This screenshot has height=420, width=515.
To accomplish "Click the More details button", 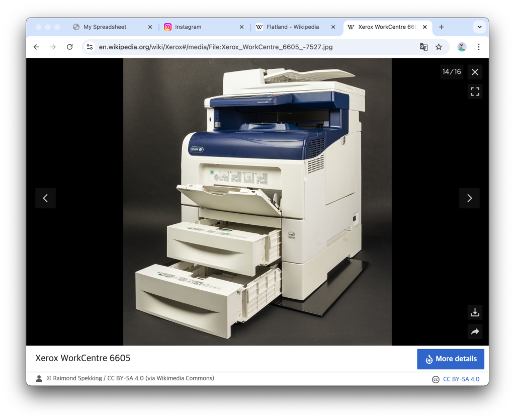I will tap(450, 359).
